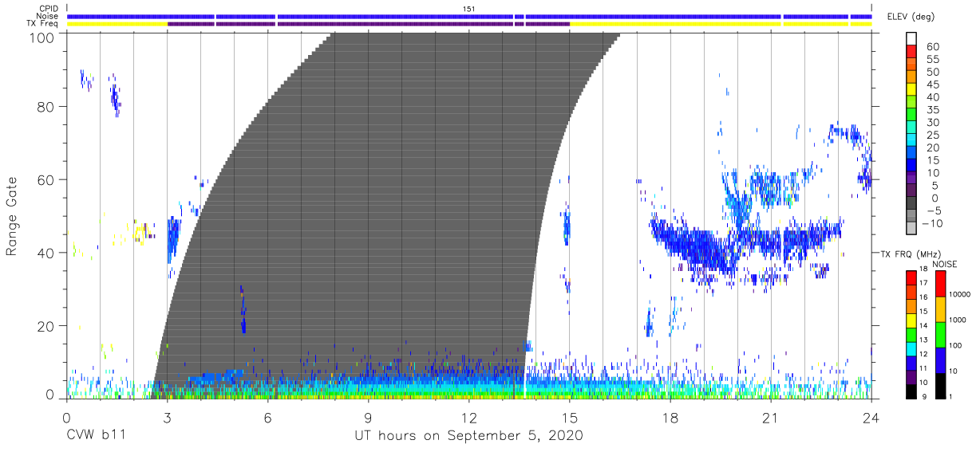Click x-axis tick label 3
Image resolution: width=980 pixels, height=452 pixels.
(x=167, y=418)
